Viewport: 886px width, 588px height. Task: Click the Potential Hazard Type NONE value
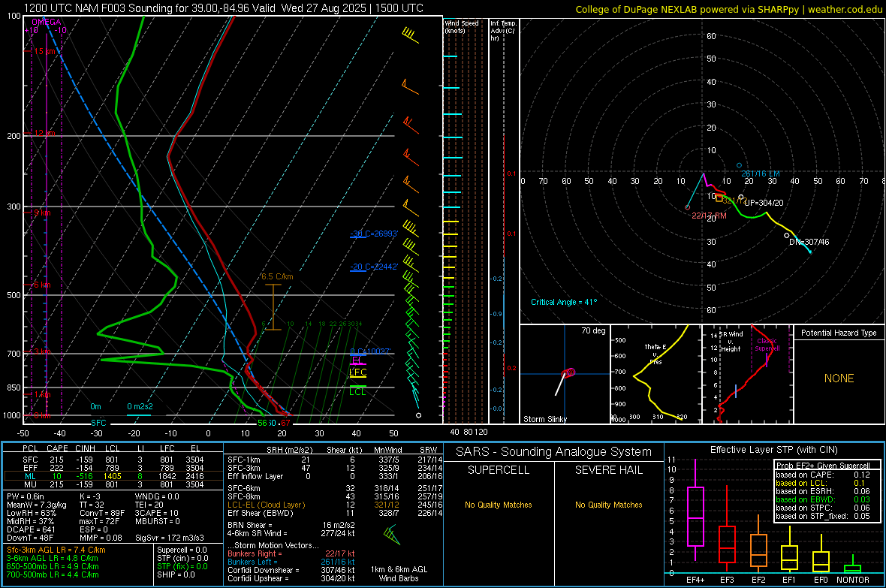(839, 378)
